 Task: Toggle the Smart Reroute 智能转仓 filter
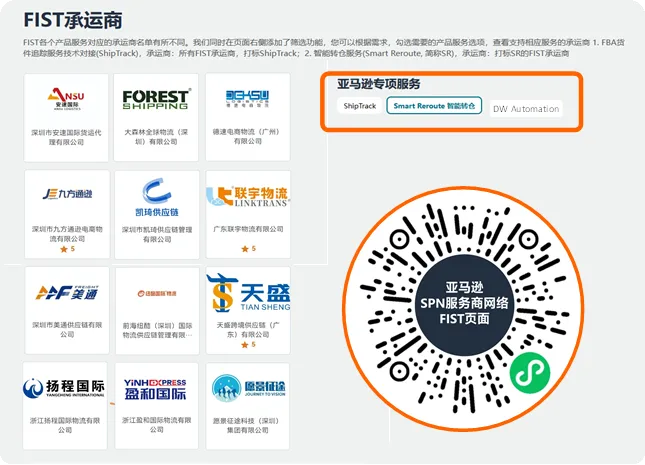[434, 106]
